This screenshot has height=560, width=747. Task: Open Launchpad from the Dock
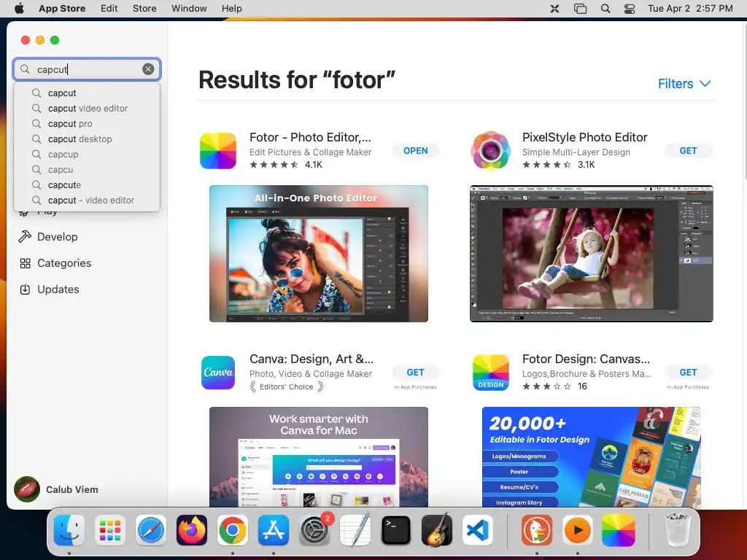(110, 530)
